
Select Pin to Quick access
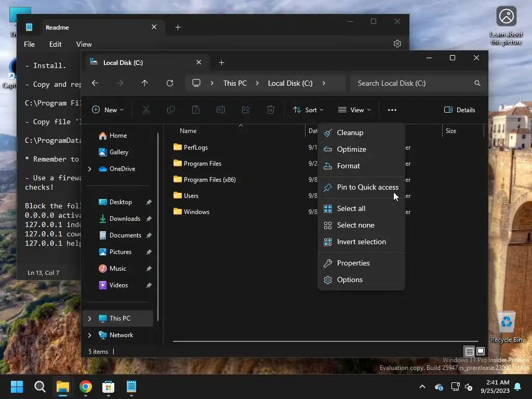pyautogui.click(x=362, y=187)
